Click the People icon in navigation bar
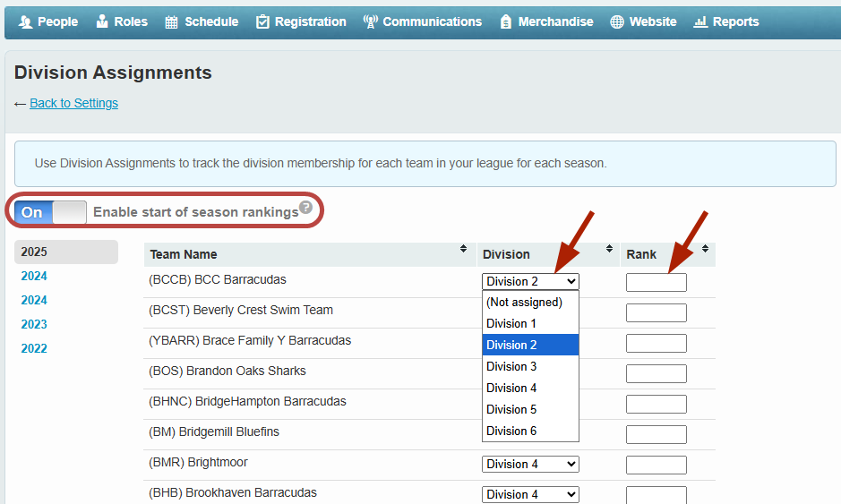 coord(25,21)
